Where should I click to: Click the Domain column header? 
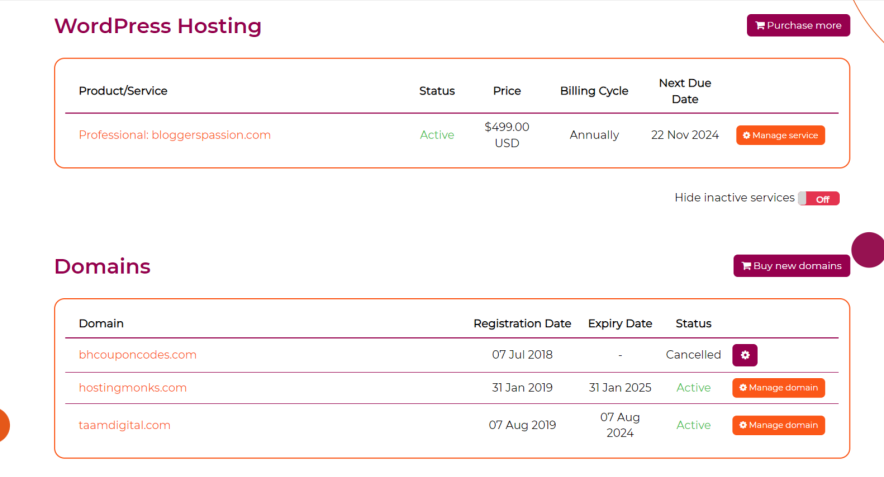(101, 324)
